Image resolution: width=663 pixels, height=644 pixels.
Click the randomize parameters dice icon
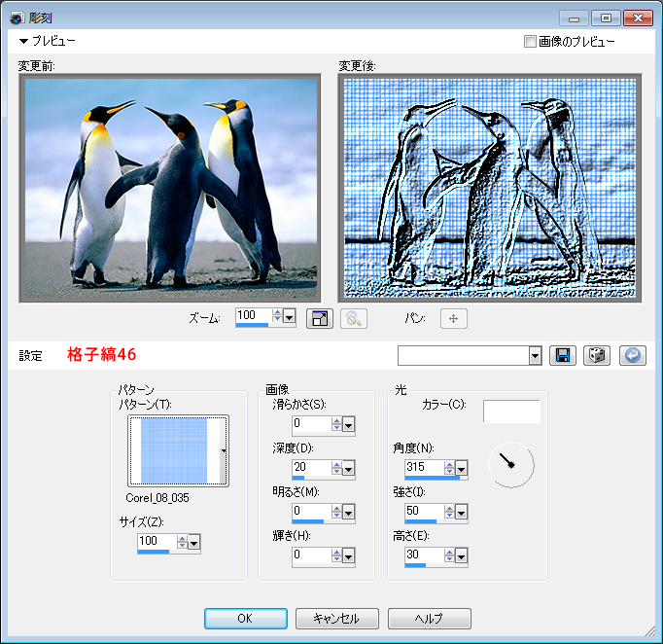(x=597, y=355)
